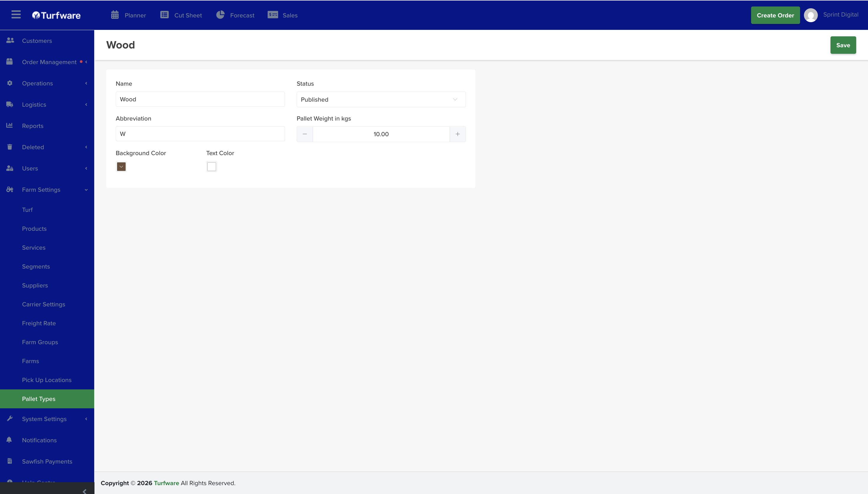The height and width of the screenshot is (494, 868).
Task: Click the Users lock icon
Action: pyautogui.click(x=9, y=168)
